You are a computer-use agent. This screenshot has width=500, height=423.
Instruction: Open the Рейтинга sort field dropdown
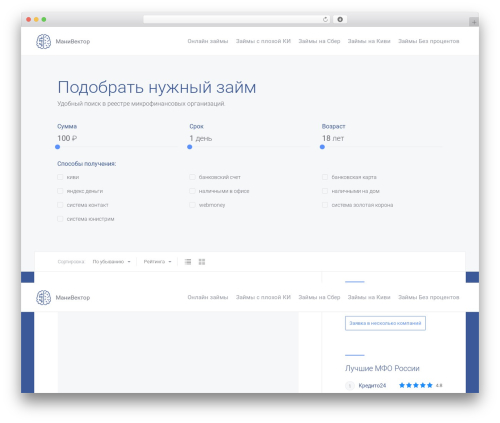pyautogui.click(x=157, y=262)
